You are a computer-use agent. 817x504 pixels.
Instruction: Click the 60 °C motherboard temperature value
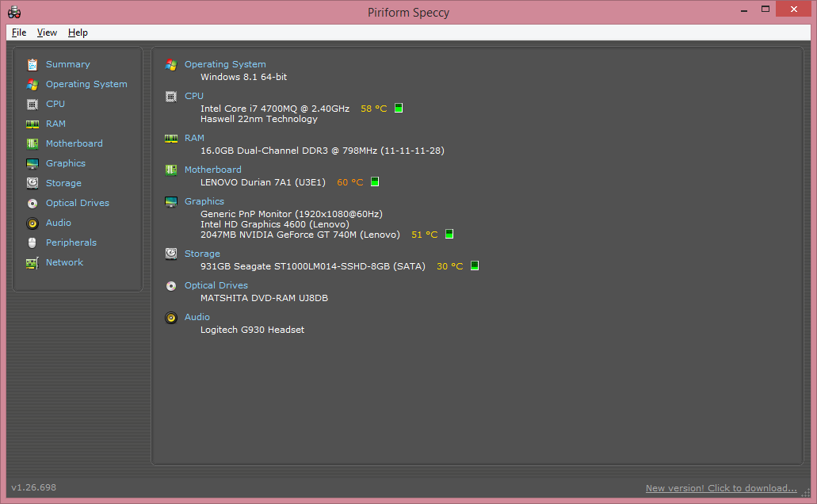pos(350,182)
